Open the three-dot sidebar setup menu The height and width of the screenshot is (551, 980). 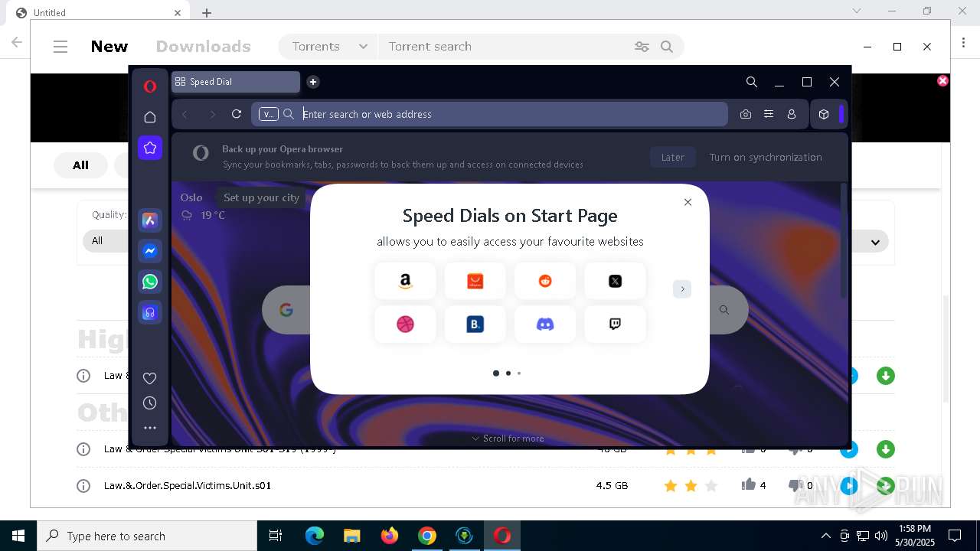150,428
